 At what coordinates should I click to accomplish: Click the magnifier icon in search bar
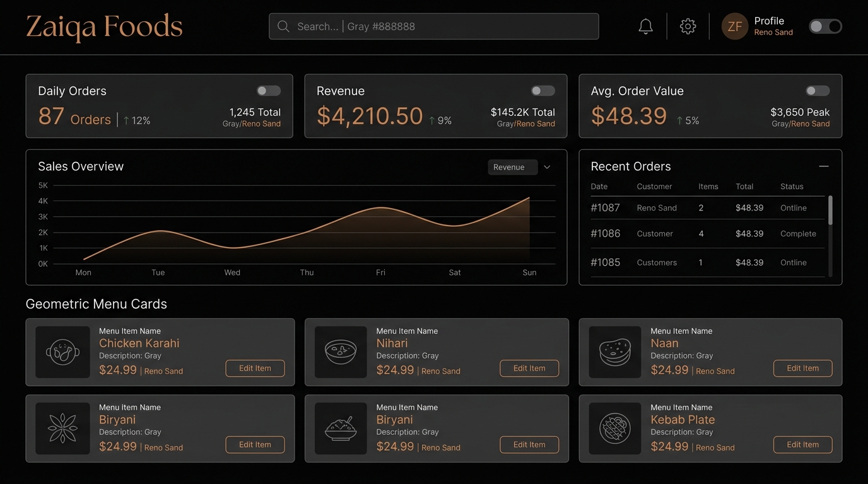283,26
